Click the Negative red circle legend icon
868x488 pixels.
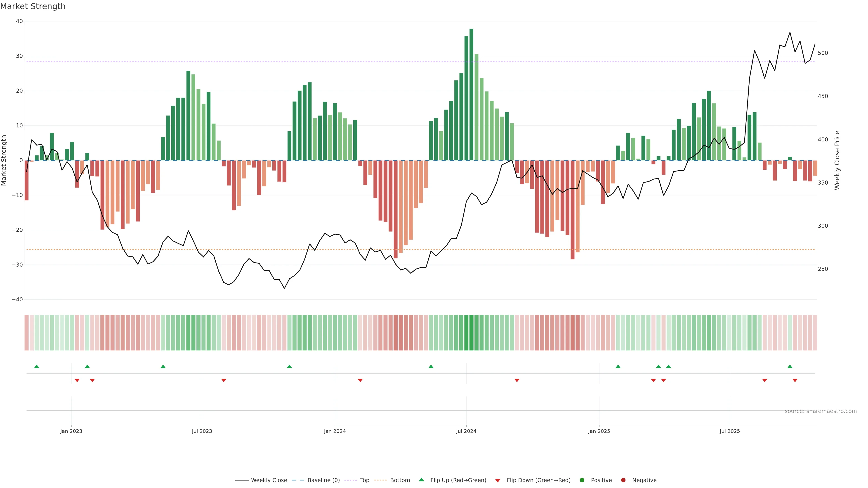(623, 480)
